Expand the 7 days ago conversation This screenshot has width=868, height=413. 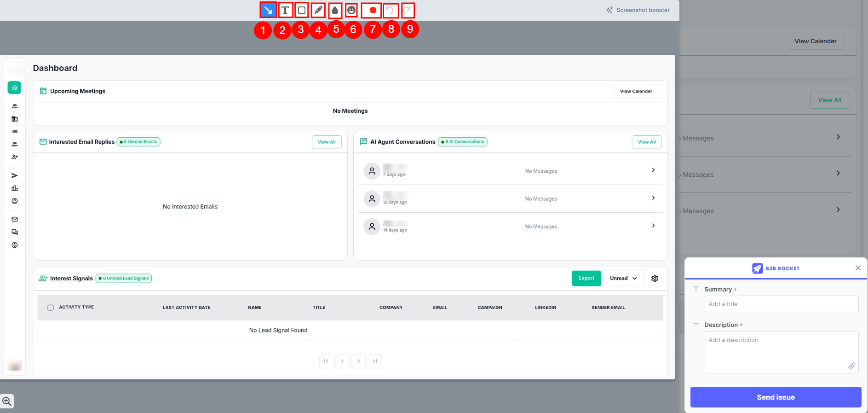tap(653, 170)
